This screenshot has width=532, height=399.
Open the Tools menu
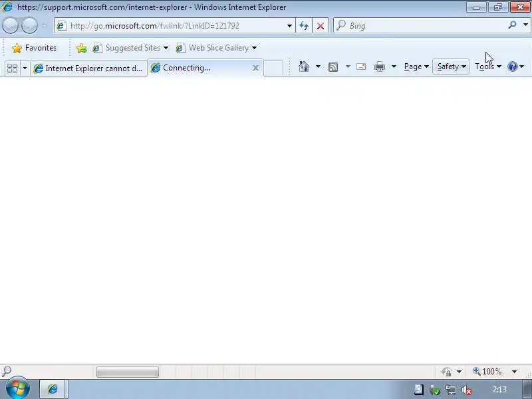click(x=488, y=66)
